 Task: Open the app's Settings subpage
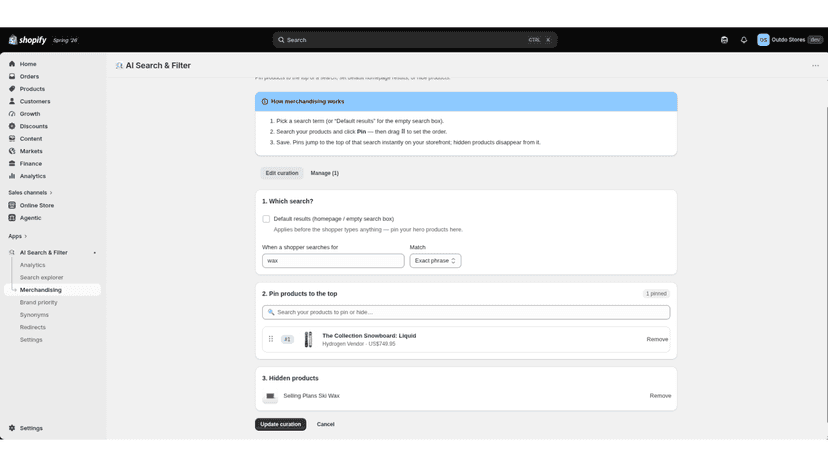click(x=31, y=340)
